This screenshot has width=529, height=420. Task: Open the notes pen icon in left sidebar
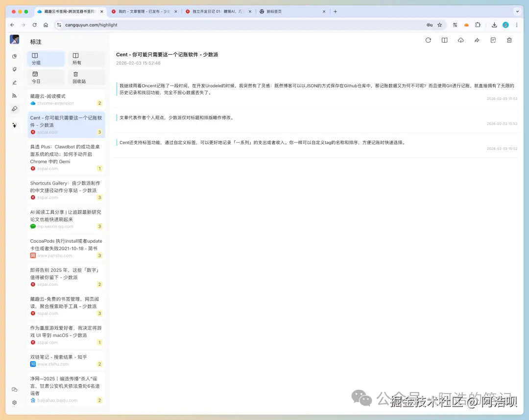pos(14,82)
